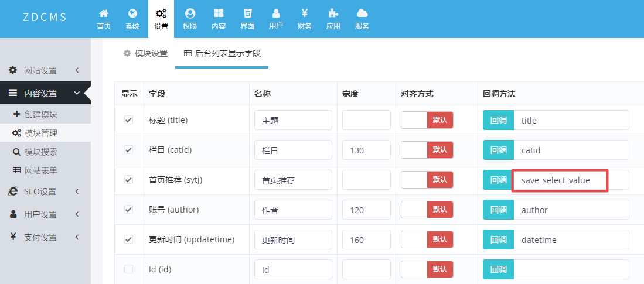Open the 应用 puzzle icon

pyautogui.click(x=333, y=13)
